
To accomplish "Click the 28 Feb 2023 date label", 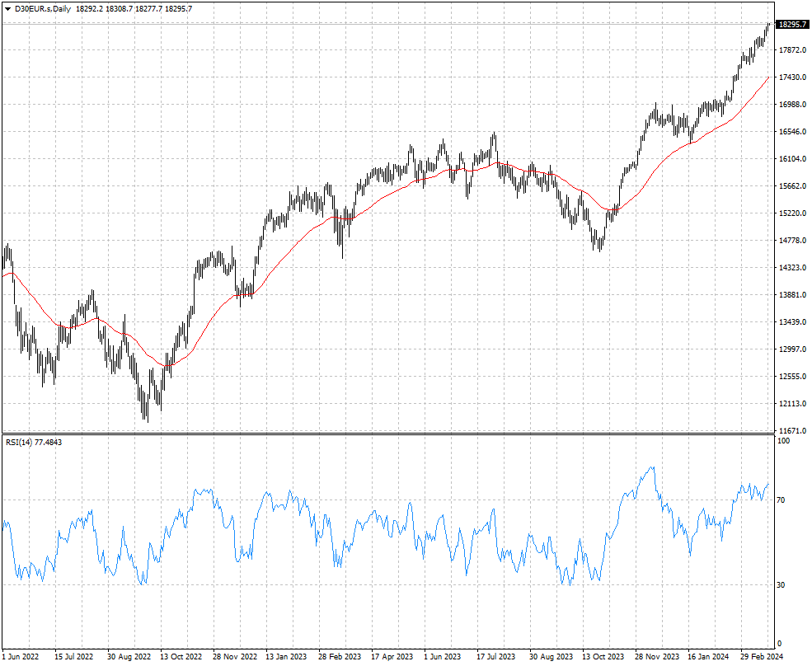I will 339,657.
